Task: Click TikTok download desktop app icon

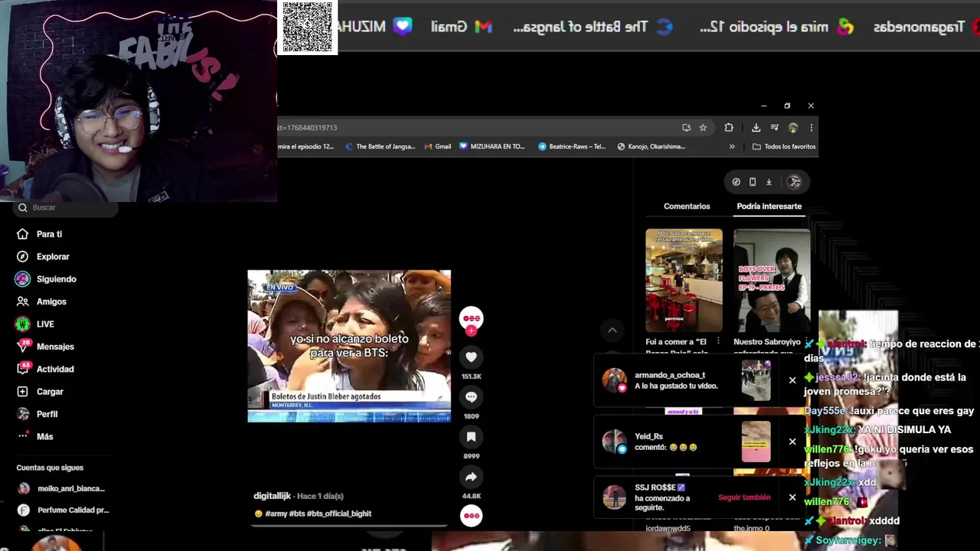Action: pos(769,182)
